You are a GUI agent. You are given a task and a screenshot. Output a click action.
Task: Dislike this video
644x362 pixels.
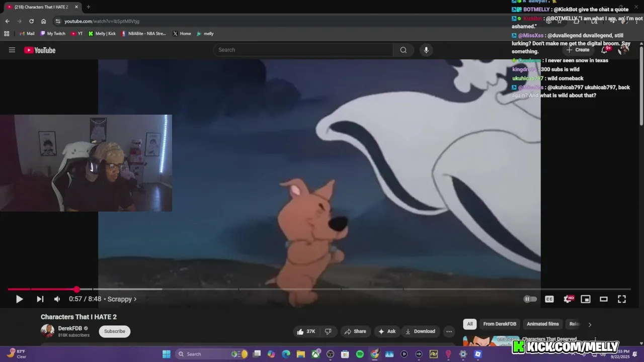click(x=328, y=331)
